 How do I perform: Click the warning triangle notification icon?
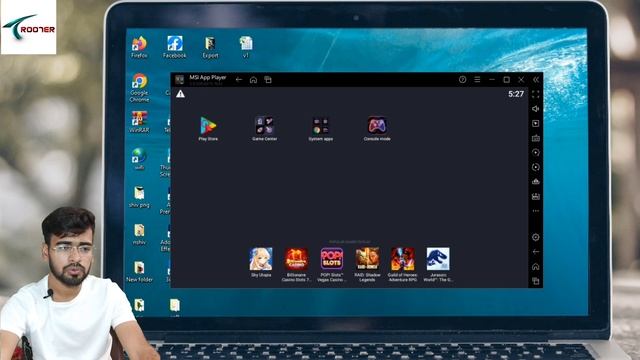pyautogui.click(x=180, y=94)
